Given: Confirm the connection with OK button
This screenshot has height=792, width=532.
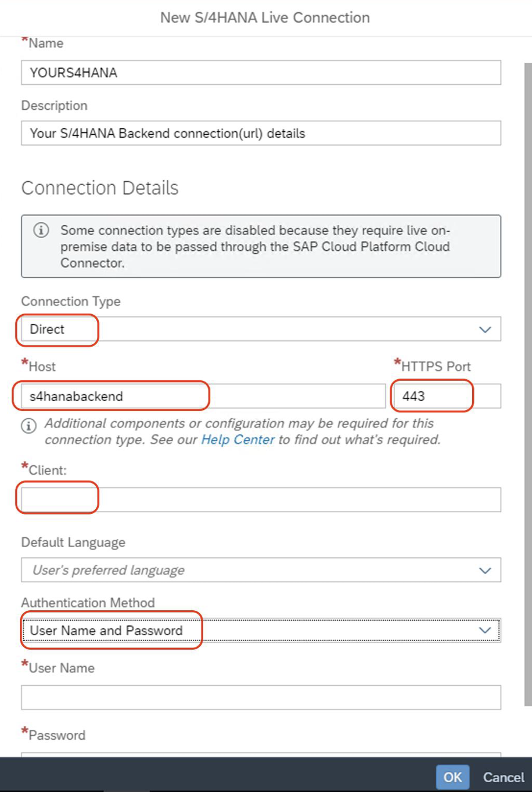Looking at the screenshot, I should [x=452, y=777].
